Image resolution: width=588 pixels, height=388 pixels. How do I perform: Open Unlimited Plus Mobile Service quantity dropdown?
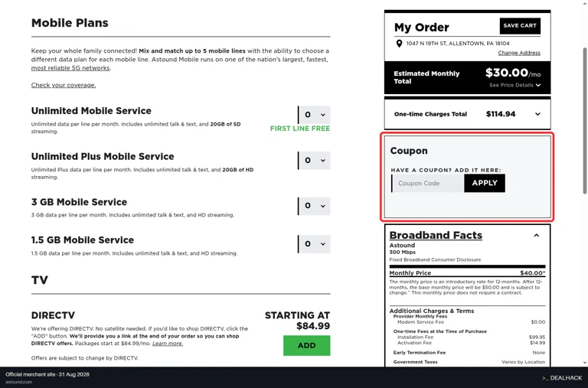tap(314, 161)
